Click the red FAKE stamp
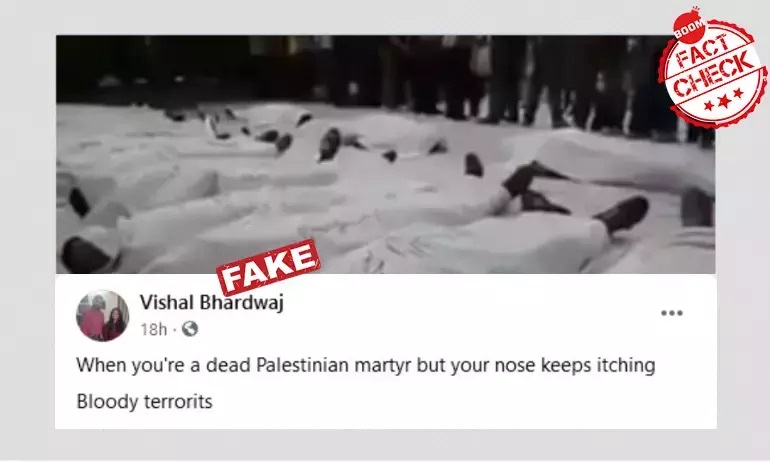Screen dimensions: 770x462 pos(268,267)
